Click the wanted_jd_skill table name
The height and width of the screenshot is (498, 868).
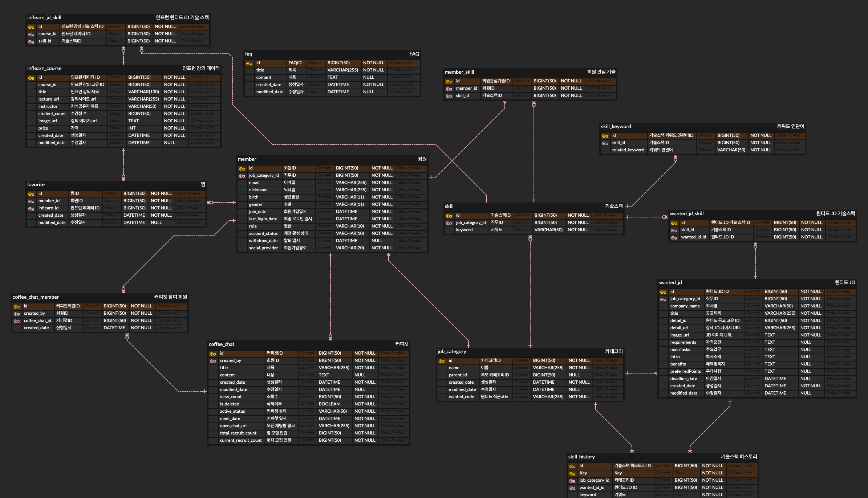click(687, 213)
